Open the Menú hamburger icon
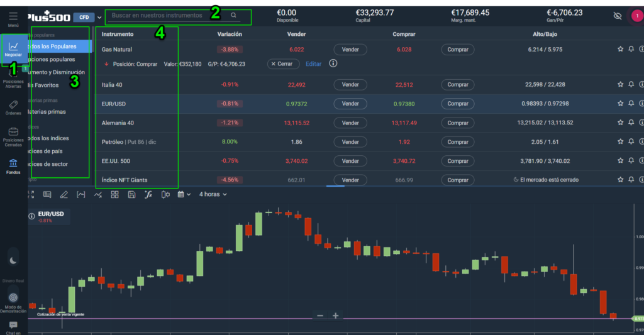 coord(13,16)
